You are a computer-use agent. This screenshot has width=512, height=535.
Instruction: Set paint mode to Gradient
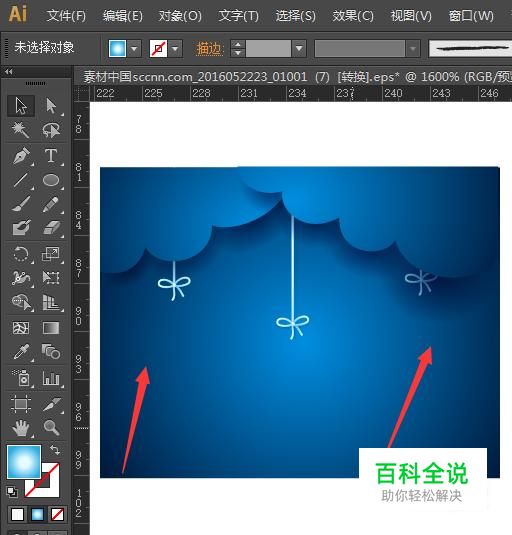(37, 514)
